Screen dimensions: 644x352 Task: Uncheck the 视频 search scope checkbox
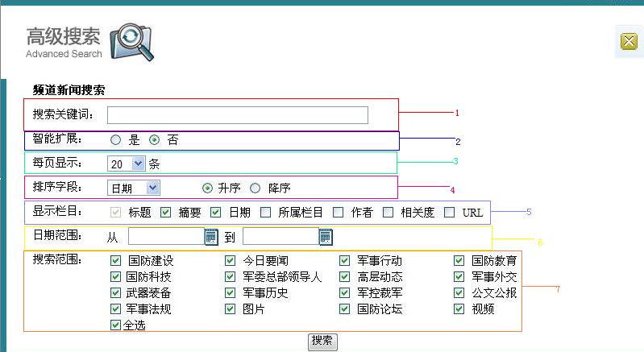[x=459, y=309]
